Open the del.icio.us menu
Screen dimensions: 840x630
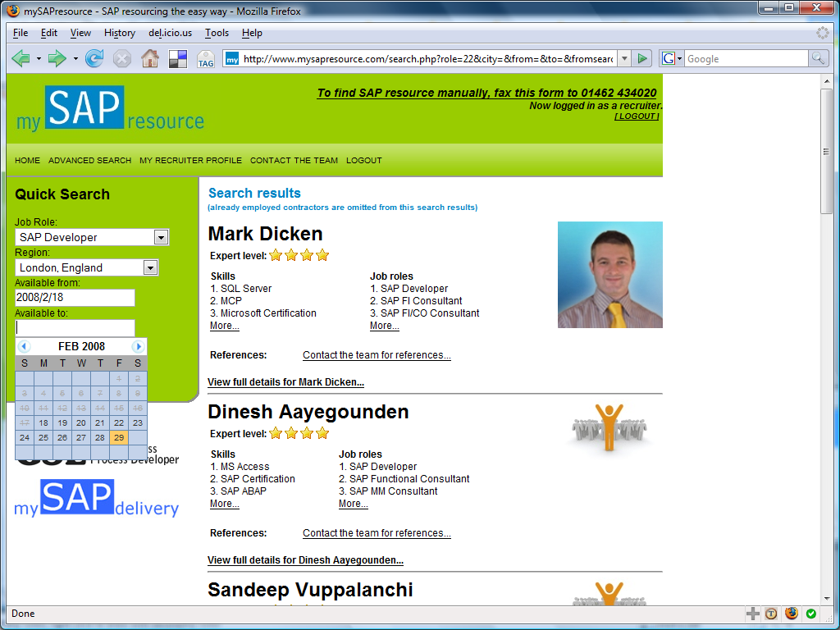(171, 33)
